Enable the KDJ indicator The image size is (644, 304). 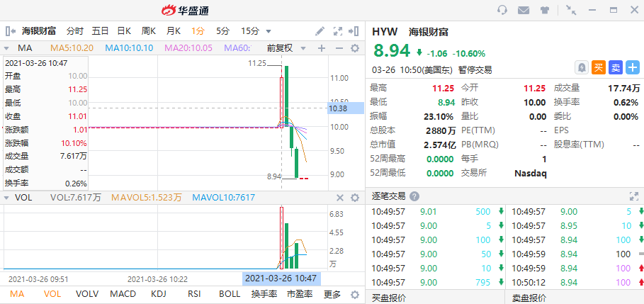(160, 294)
